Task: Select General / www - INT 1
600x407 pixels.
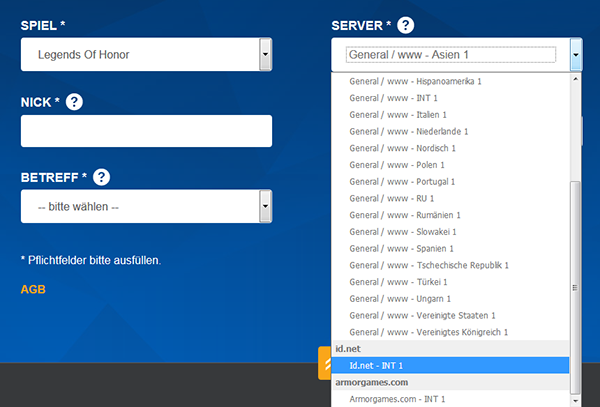Action: [451, 98]
